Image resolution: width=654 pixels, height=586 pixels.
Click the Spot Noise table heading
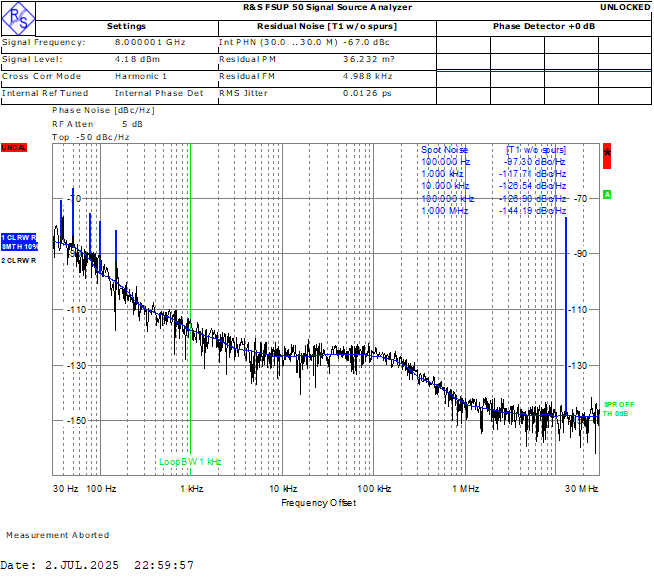[444, 150]
